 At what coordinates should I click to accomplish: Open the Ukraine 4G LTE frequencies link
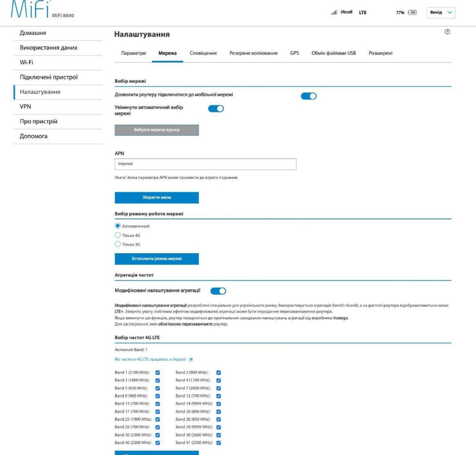150,359
